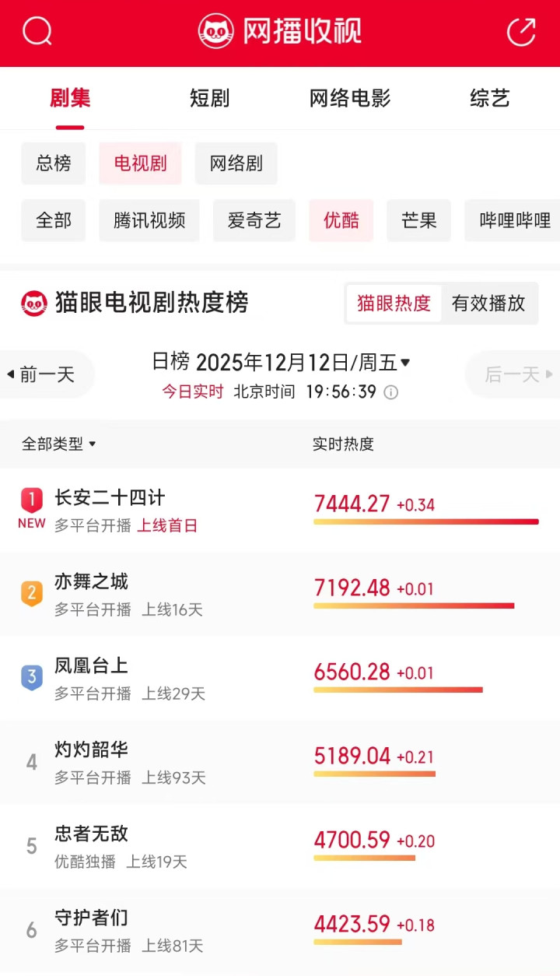The image size is (560, 976).
Task: Tap the search magnifier icon
Action: point(37,32)
